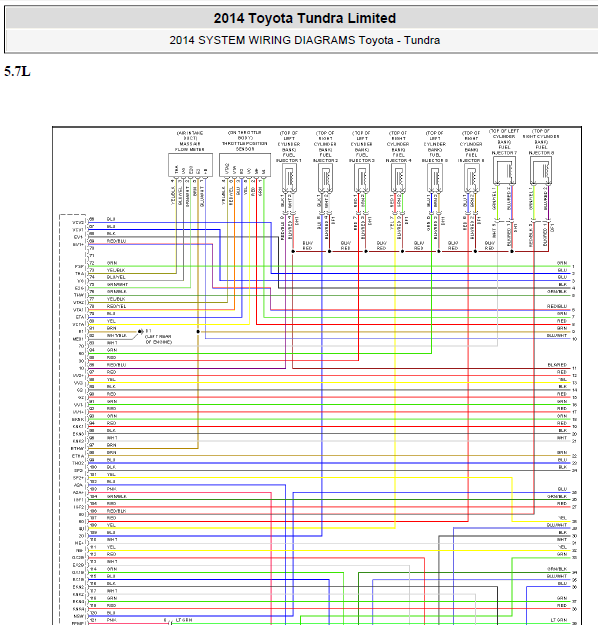Click the "72 GRN" pin label

(x=103, y=263)
